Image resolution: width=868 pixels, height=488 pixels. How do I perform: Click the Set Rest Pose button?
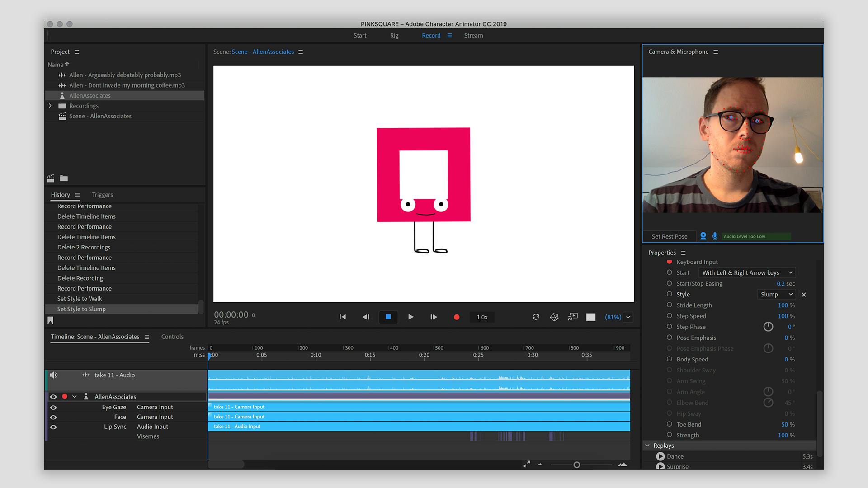pos(669,236)
